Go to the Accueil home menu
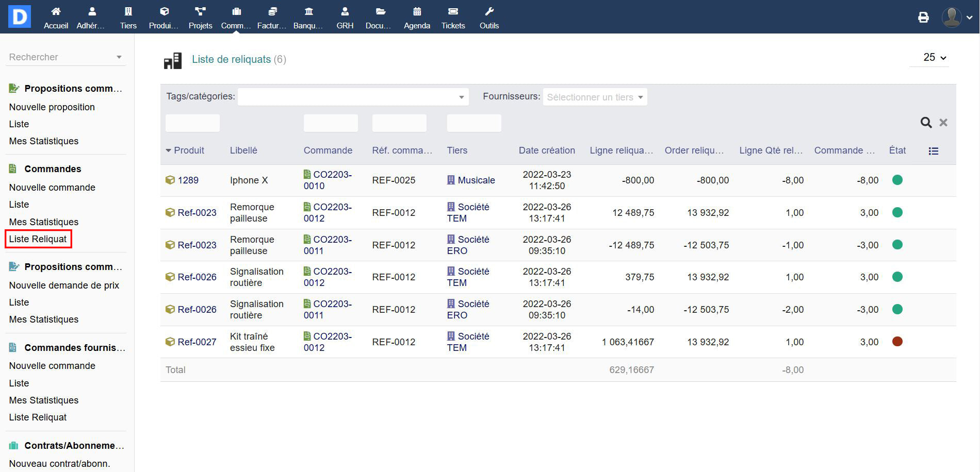 [x=56, y=17]
